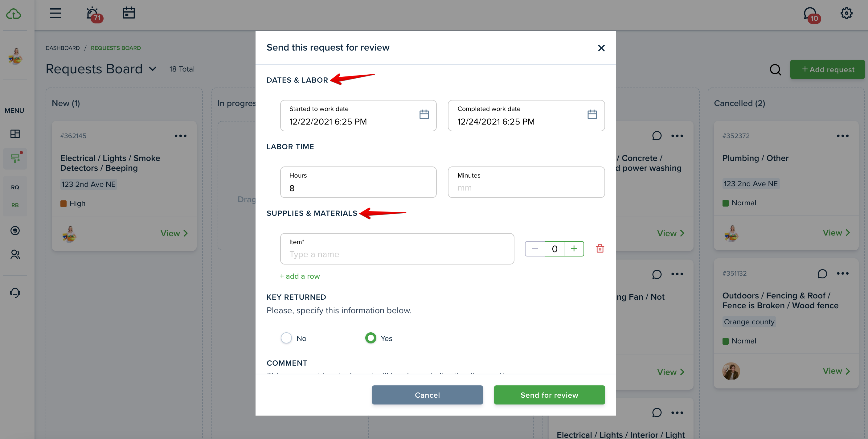Click Send for review button
868x439 pixels.
coord(549,395)
